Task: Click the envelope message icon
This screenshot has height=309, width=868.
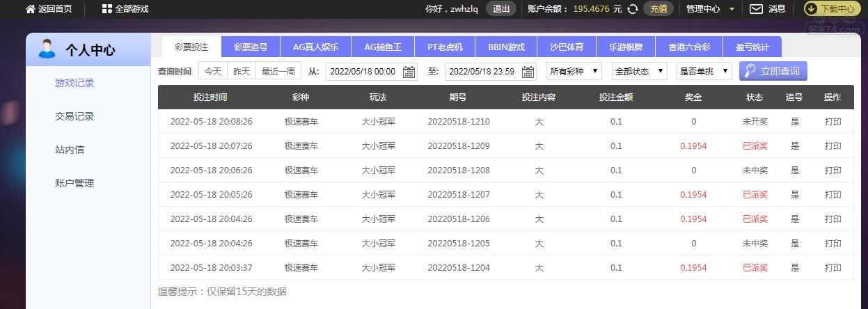Action: point(756,9)
